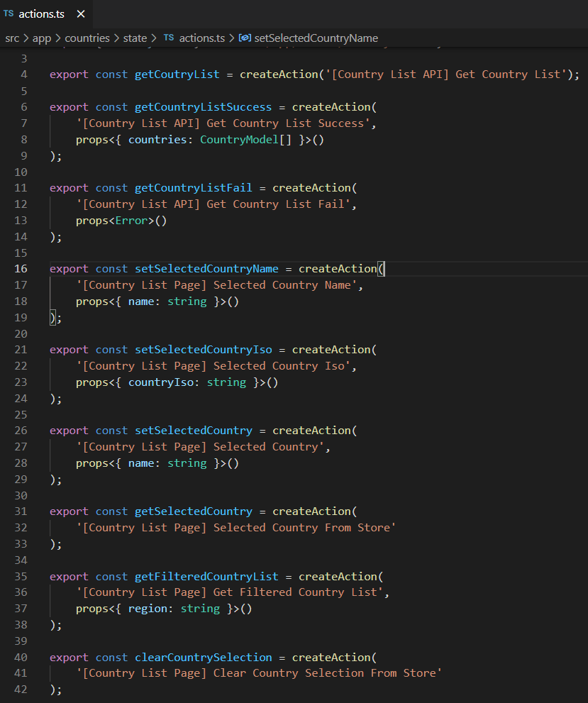Click the highlighted closing parenthesis on line 19

point(52,317)
